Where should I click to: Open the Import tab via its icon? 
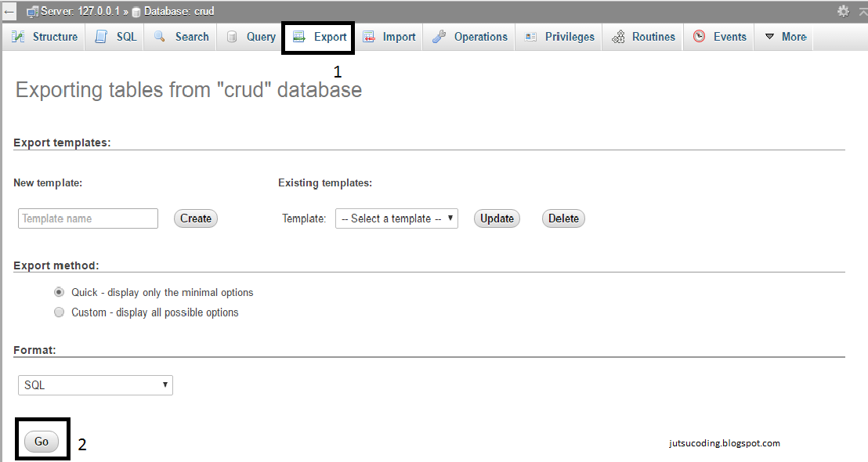pos(368,36)
